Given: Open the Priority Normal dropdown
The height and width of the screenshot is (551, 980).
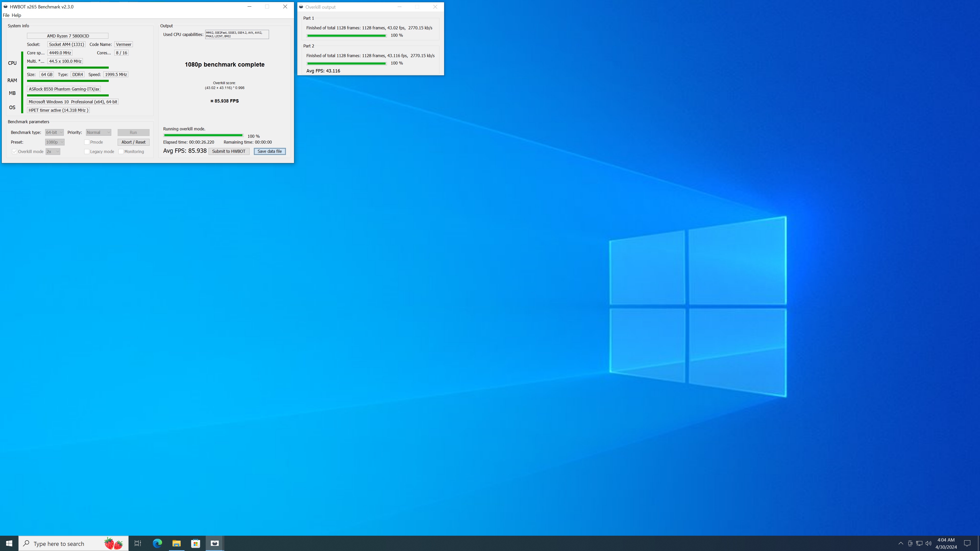Looking at the screenshot, I should 99,132.
